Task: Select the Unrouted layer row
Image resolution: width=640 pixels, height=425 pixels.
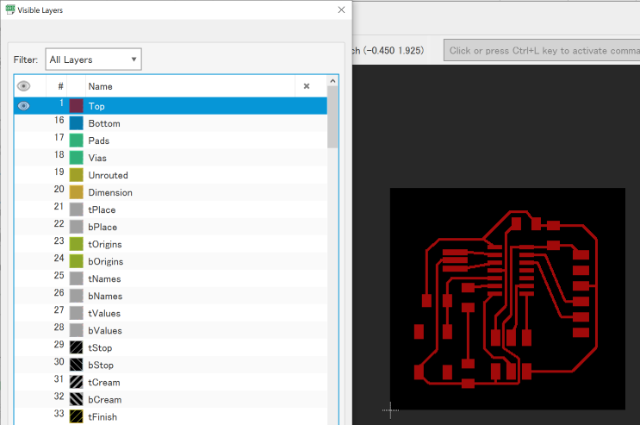Action: point(171,175)
